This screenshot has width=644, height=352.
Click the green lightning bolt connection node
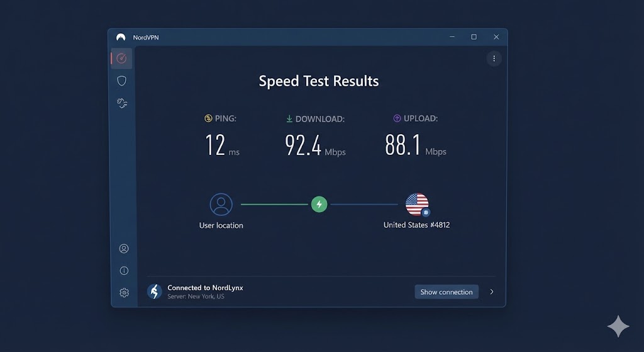pos(319,205)
